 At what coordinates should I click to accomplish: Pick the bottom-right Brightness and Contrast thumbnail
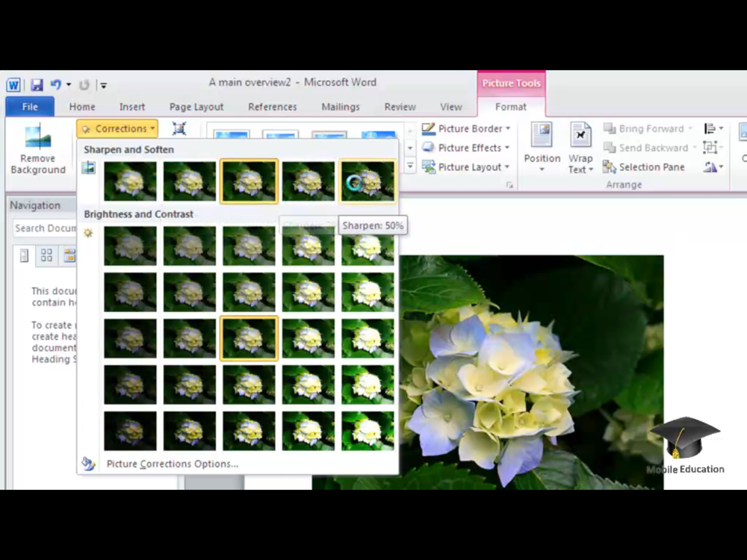click(368, 431)
